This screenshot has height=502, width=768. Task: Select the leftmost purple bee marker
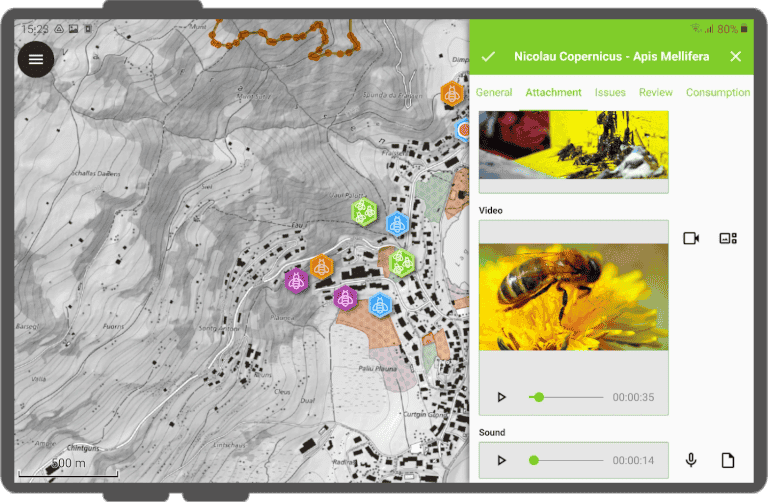(295, 281)
